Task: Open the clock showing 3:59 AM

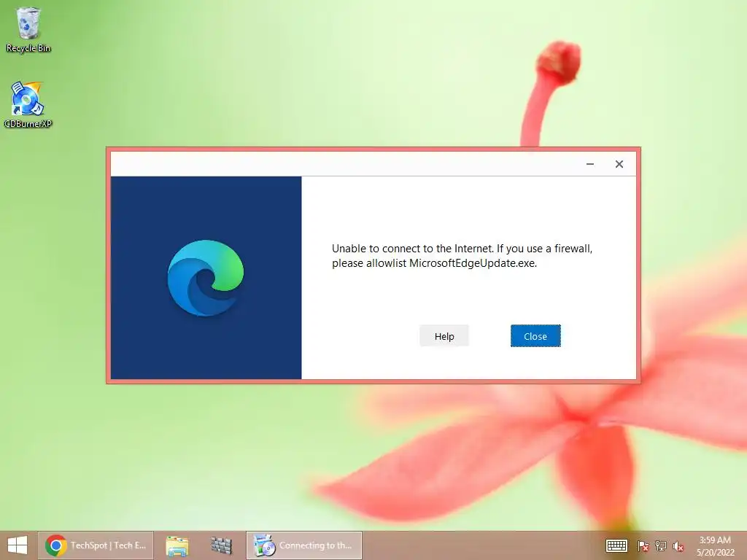Action: pos(715,545)
